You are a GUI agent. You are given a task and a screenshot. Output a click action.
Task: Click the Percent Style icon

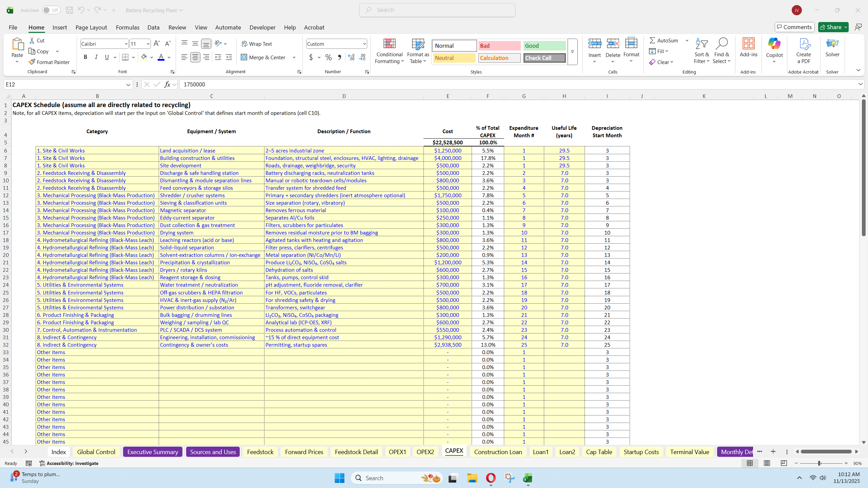coord(328,57)
